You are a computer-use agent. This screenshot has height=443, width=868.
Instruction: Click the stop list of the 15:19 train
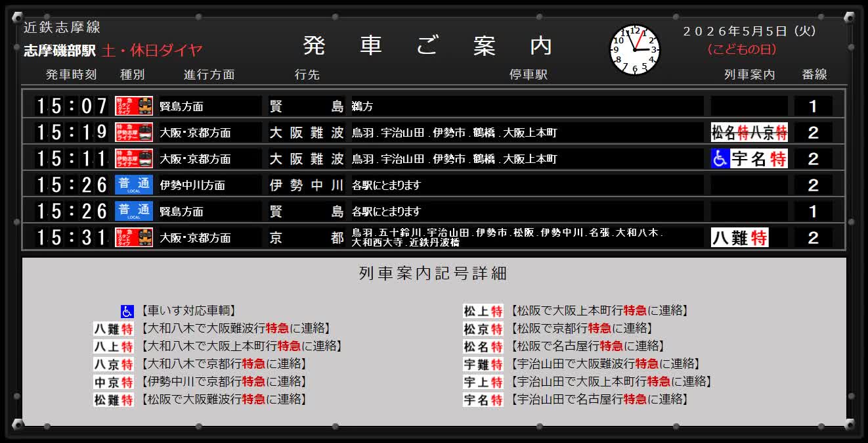coord(454,133)
